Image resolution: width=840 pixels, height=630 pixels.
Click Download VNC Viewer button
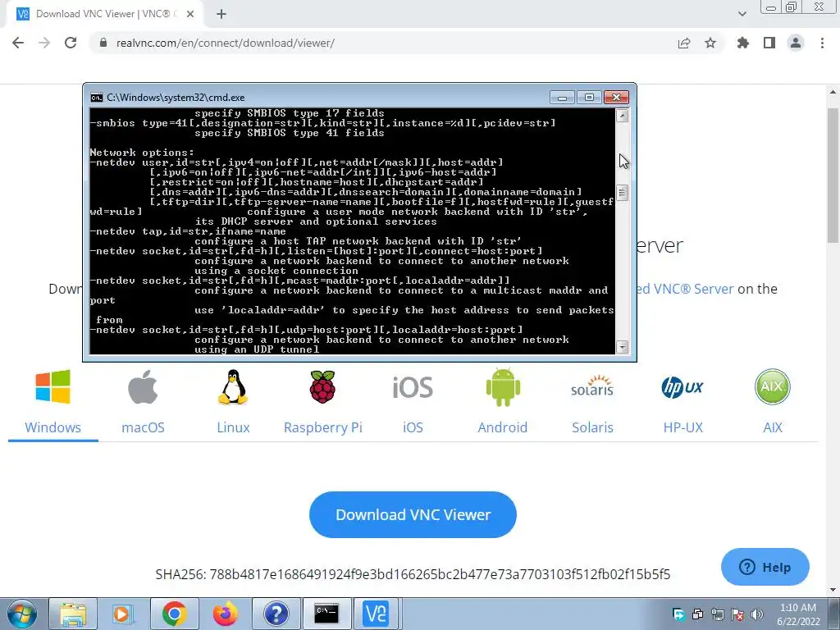pyautogui.click(x=413, y=514)
